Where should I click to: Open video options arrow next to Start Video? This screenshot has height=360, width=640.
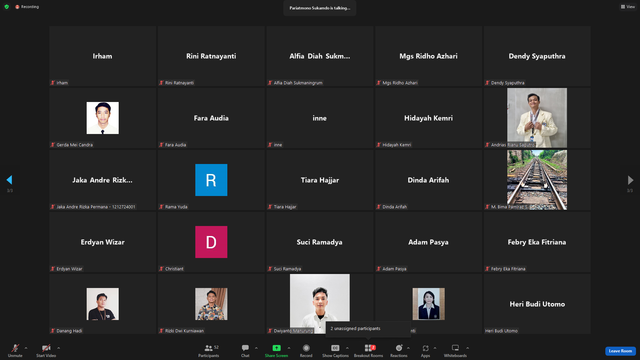point(58,348)
